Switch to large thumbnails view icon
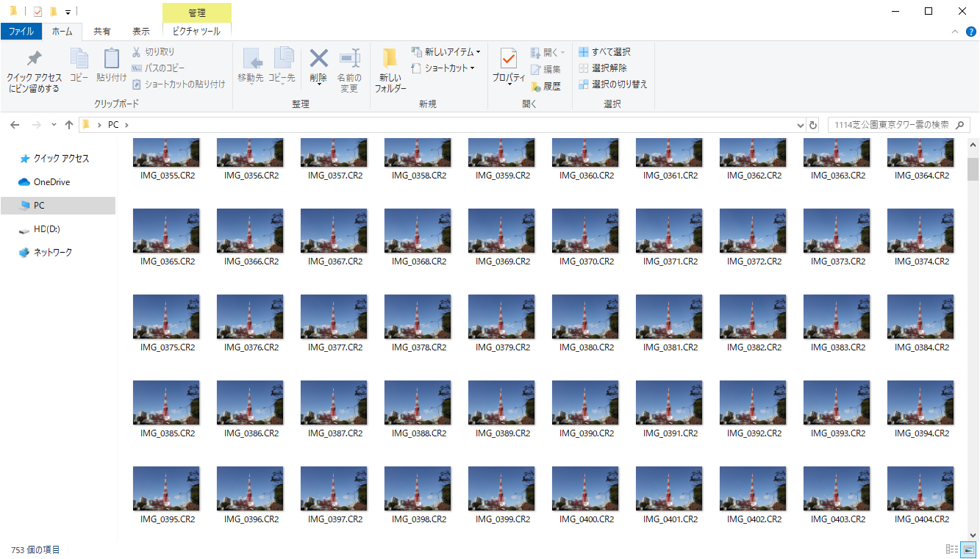 (969, 549)
